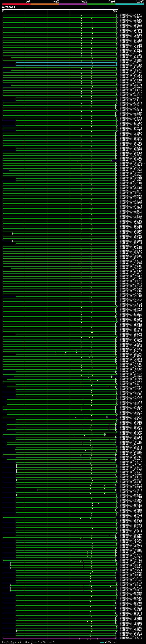
Task: Select the AV780099 query name label
Action: pos(8,7)
